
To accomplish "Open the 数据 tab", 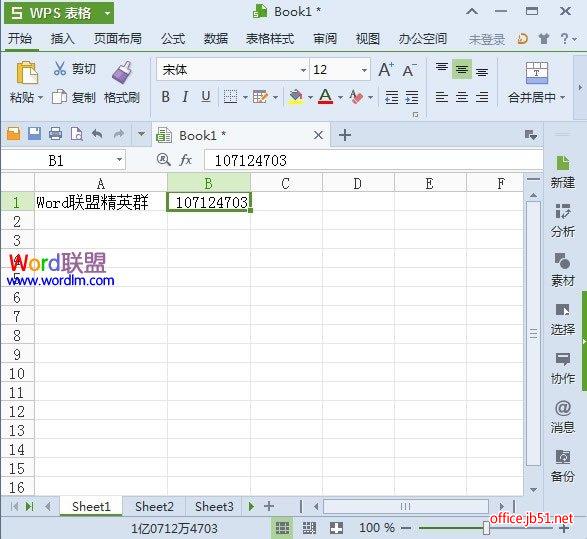I will point(216,39).
